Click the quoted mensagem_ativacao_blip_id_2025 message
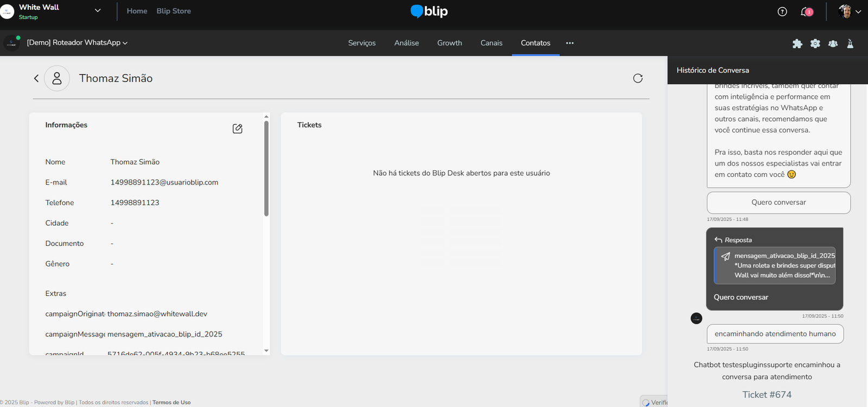Image resolution: width=868 pixels, height=407 pixels. pos(775,265)
